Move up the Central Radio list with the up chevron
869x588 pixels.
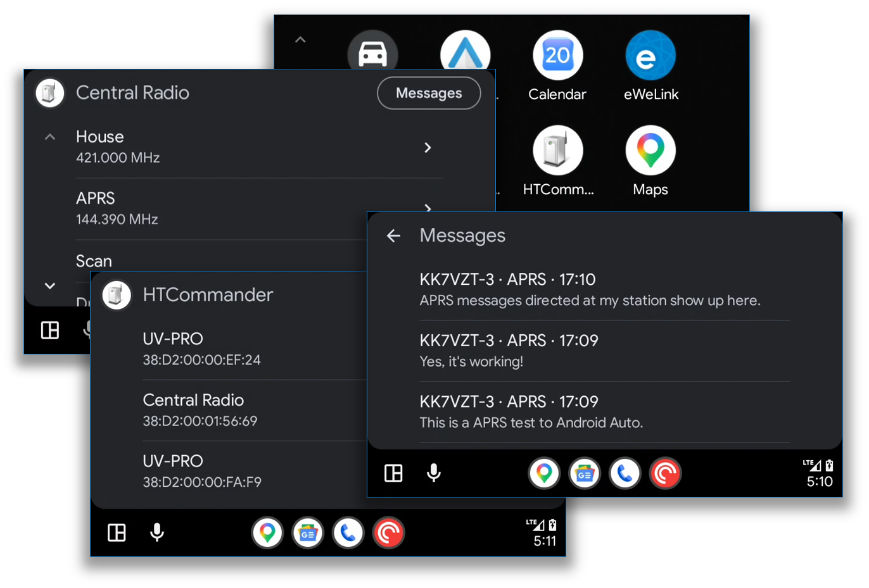coord(50,137)
